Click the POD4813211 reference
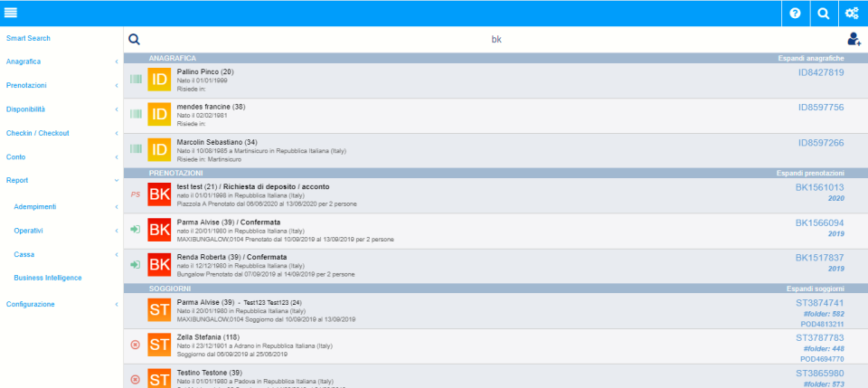The height and width of the screenshot is (388, 868). pyautogui.click(x=822, y=325)
